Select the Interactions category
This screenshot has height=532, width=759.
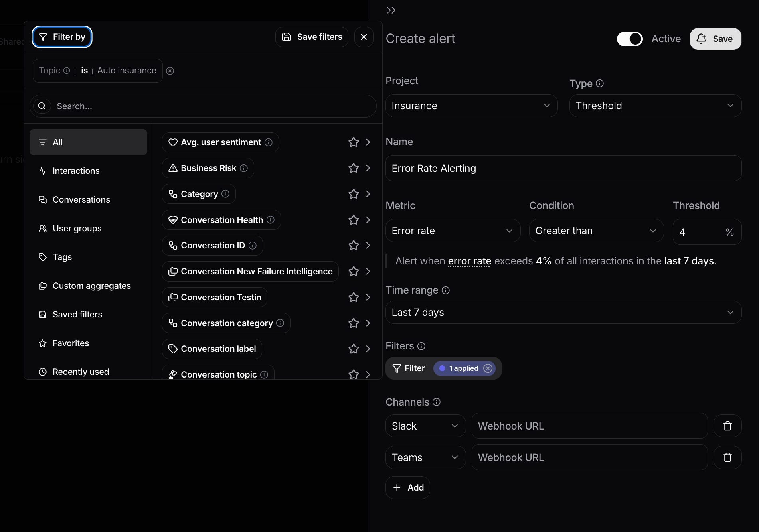(x=88, y=171)
